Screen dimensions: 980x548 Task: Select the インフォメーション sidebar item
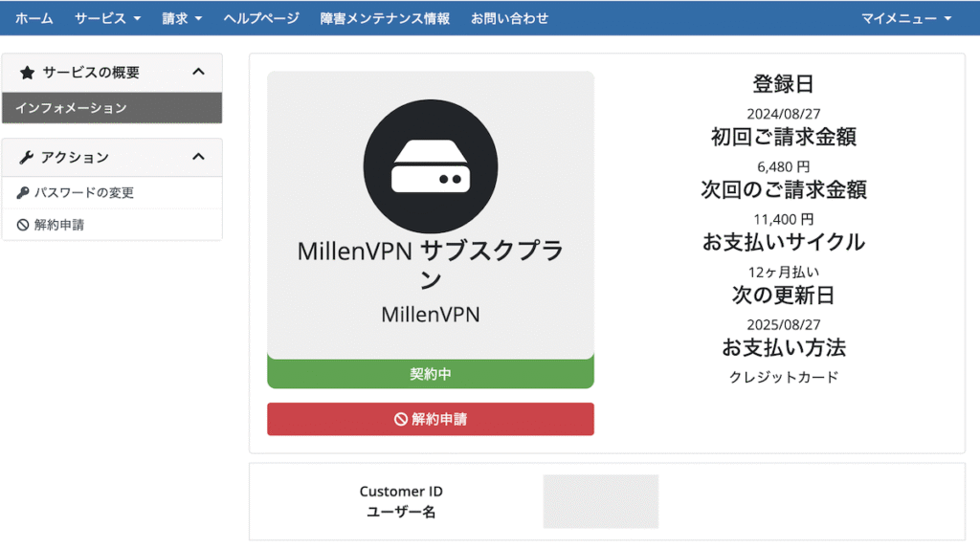[x=112, y=108]
